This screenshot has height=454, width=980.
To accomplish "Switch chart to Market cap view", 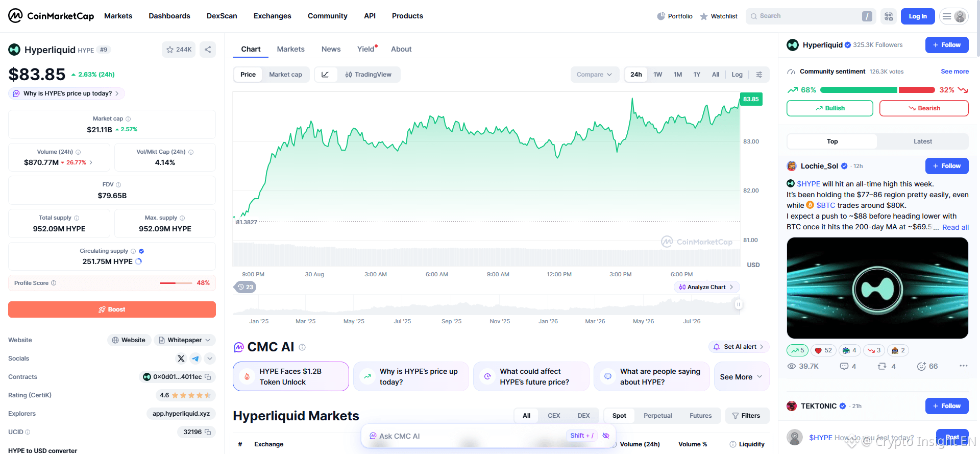I will [286, 75].
